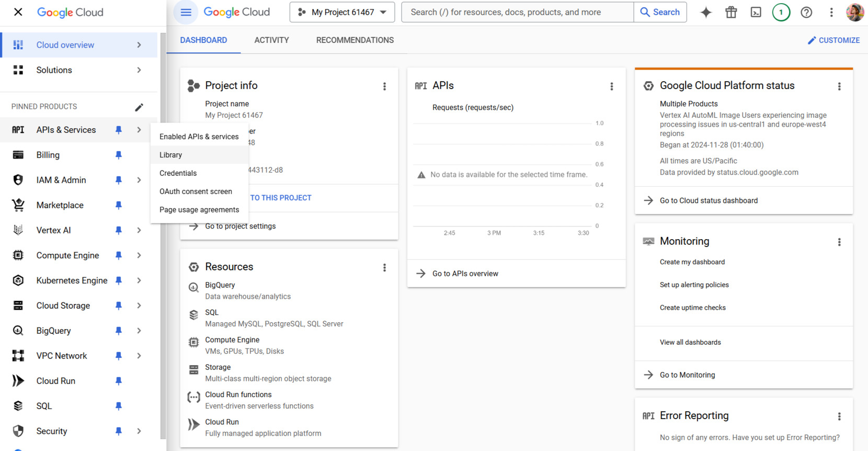Viewport: 868px width, 451px height.
Task: Focus the resources search input field
Action: pos(517,12)
